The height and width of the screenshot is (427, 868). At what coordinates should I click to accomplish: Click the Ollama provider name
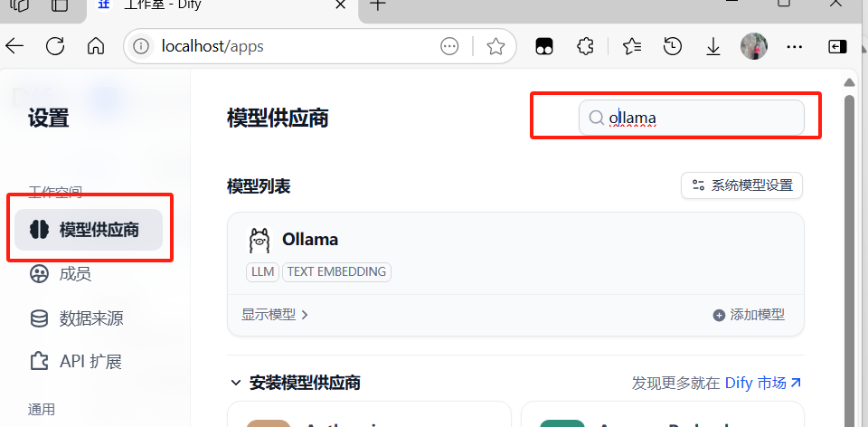310,239
